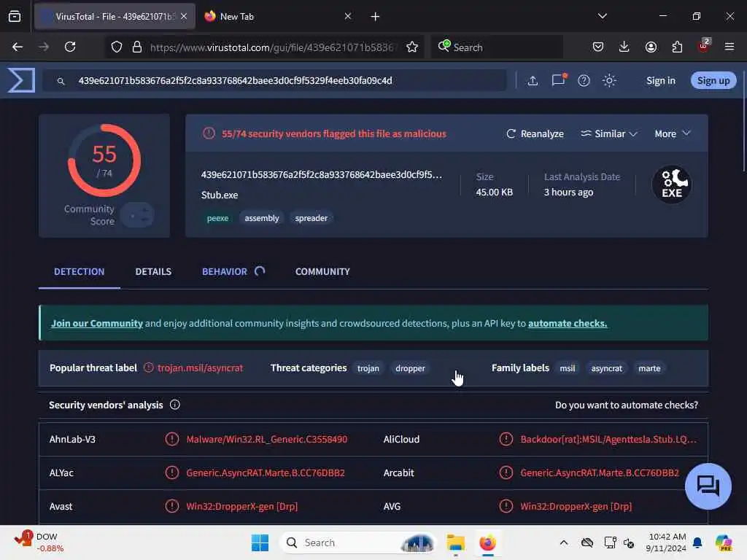Expand the More dropdown

672,134
